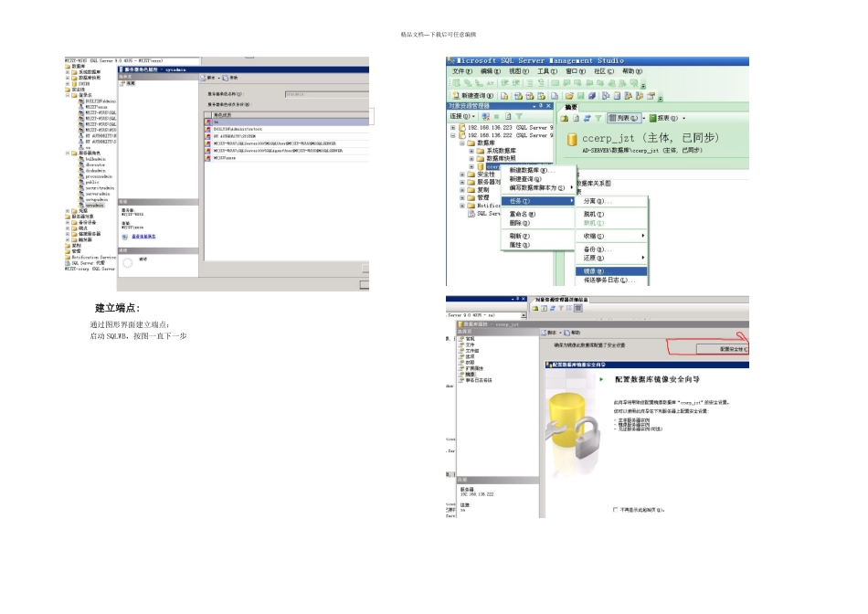
Task: Choose 新建数据库(N)... from context menu
Action: click(x=537, y=171)
